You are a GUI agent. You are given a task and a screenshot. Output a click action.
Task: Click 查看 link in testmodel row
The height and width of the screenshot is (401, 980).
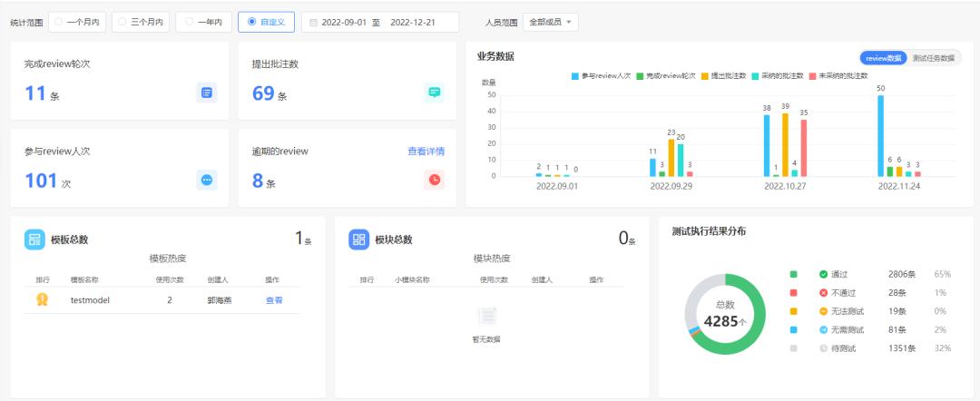coord(274,300)
